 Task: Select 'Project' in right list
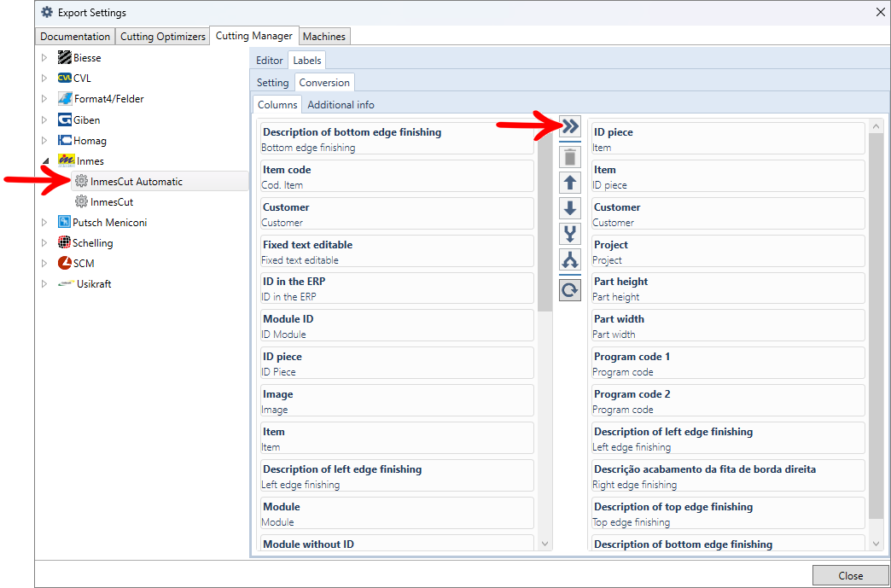pos(729,251)
